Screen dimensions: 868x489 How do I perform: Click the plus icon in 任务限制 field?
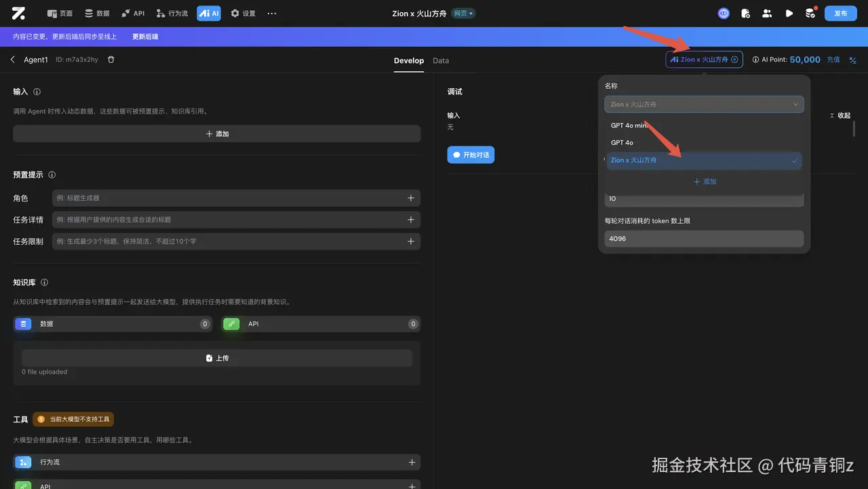click(x=411, y=241)
